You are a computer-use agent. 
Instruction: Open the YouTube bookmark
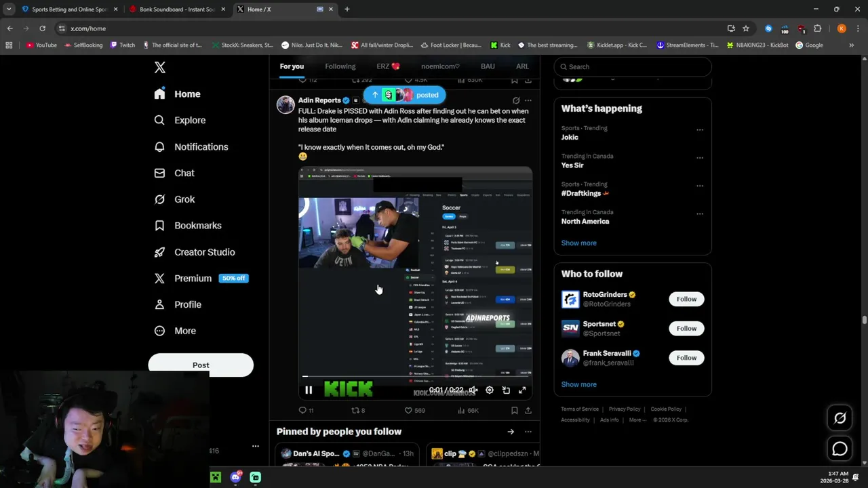(41, 45)
